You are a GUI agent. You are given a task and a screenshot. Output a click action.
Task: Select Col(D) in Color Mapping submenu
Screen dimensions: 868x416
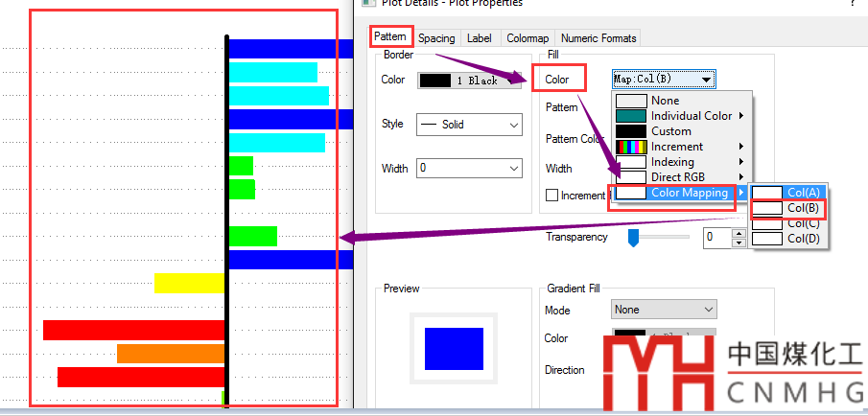802,239
